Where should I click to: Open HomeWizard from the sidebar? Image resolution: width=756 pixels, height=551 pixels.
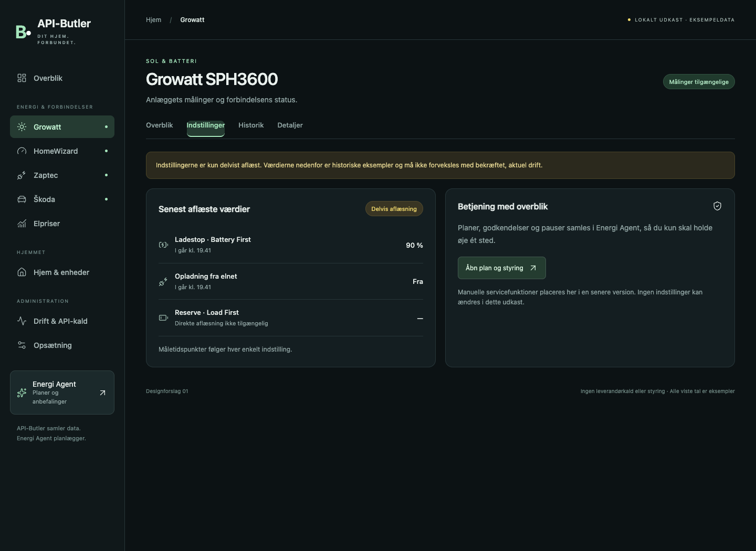(62, 151)
